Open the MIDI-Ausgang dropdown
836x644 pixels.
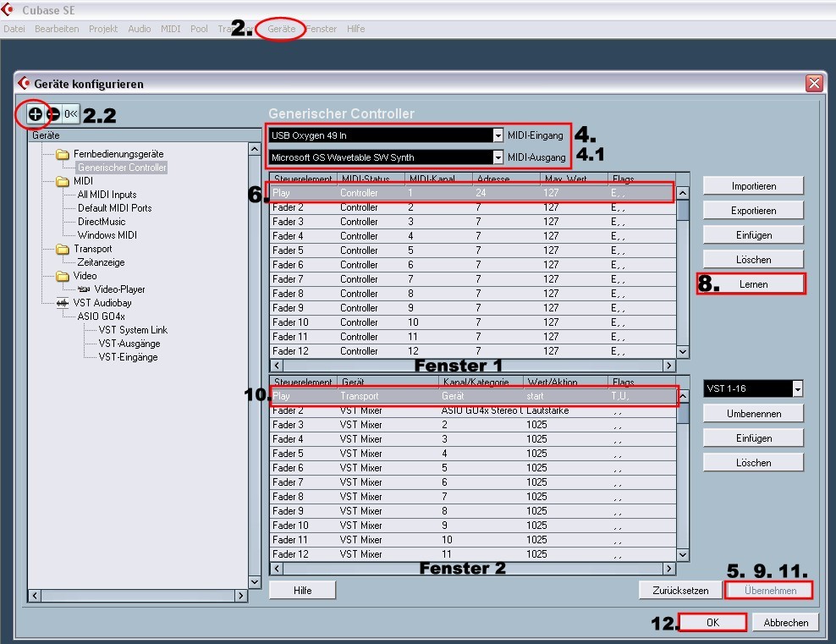coord(498,157)
